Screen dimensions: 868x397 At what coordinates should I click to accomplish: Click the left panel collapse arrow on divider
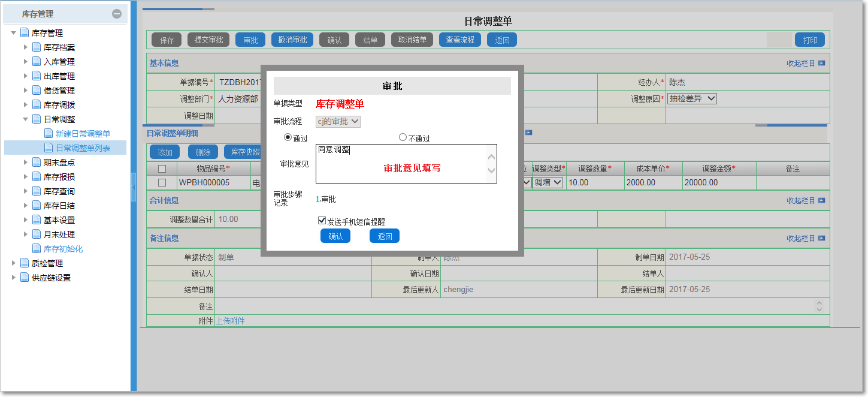pos(134,186)
